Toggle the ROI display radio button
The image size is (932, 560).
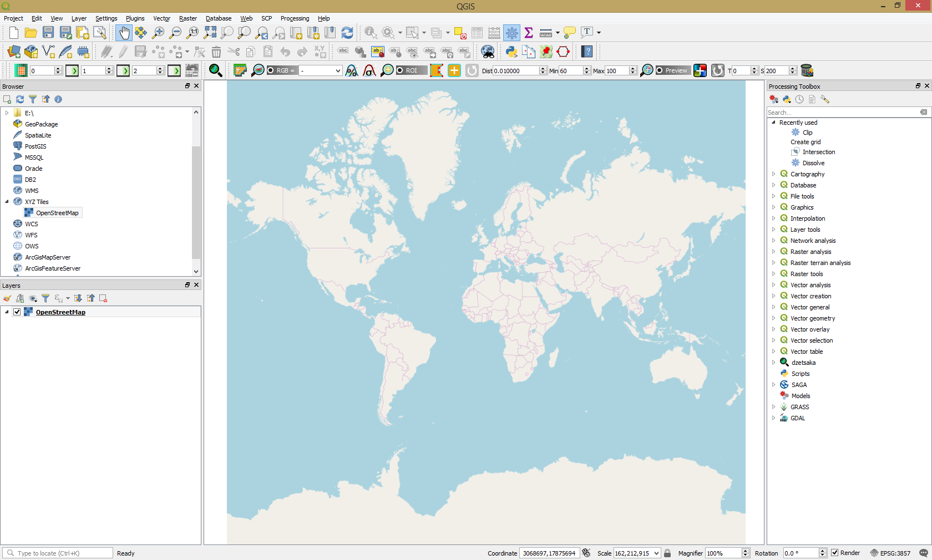pyautogui.click(x=399, y=70)
